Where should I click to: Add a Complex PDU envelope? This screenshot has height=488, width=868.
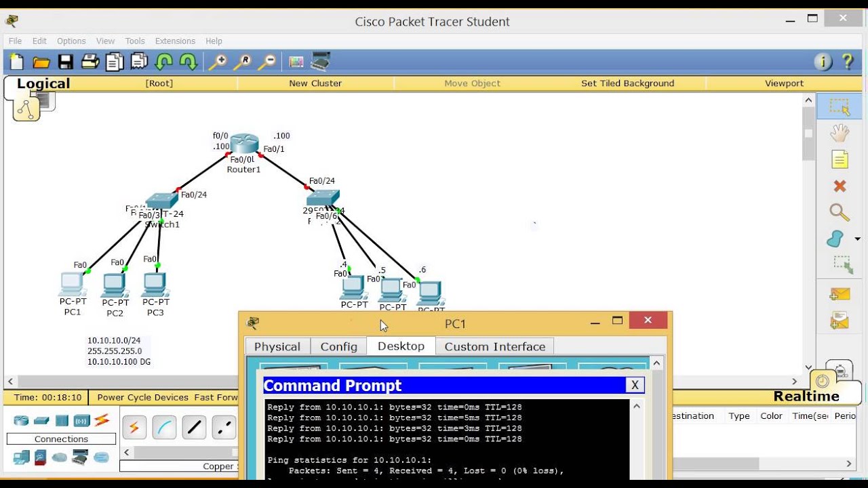click(840, 321)
